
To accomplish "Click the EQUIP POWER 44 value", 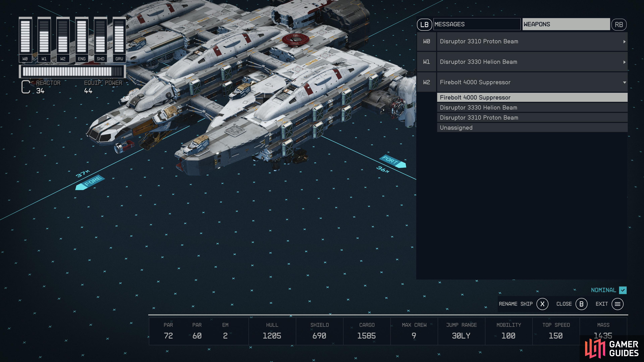I will click(88, 91).
